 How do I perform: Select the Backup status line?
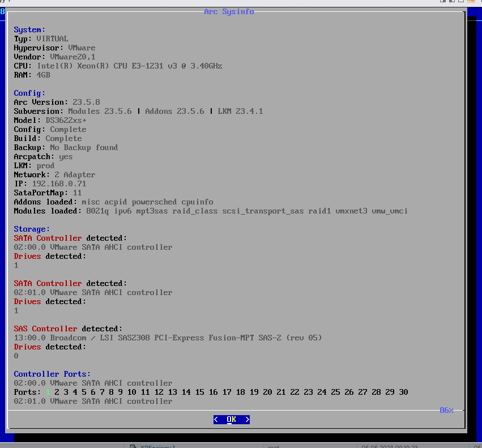click(x=65, y=147)
